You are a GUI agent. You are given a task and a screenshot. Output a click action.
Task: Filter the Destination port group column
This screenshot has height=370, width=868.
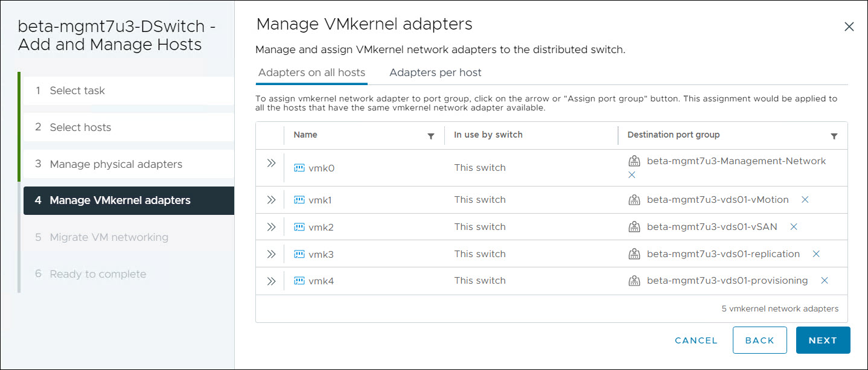[834, 136]
